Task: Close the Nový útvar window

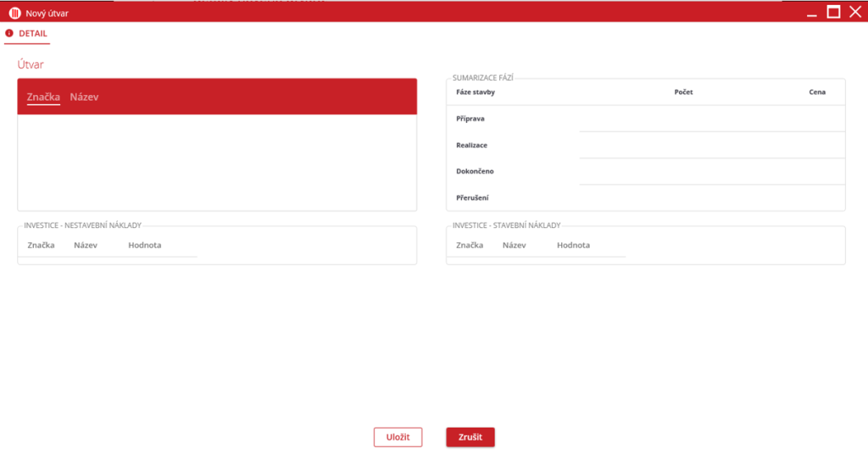Action: point(854,12)
